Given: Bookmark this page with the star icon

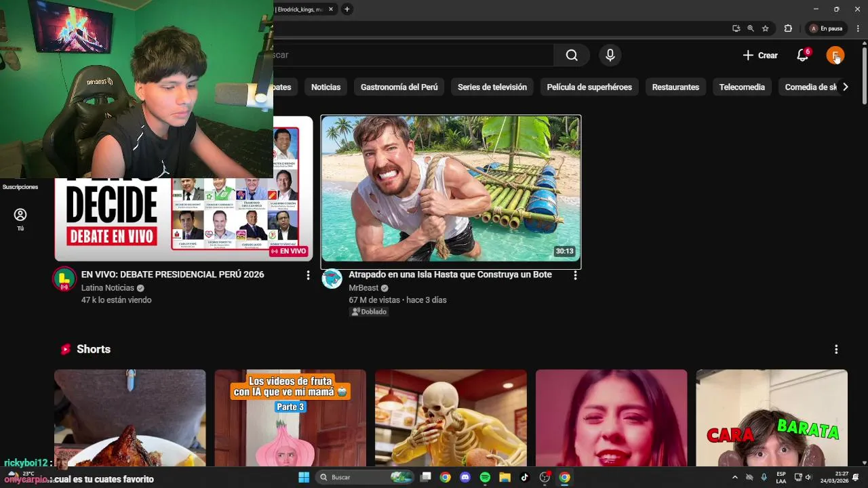Looking at the screenshot, I should point(766,28).
